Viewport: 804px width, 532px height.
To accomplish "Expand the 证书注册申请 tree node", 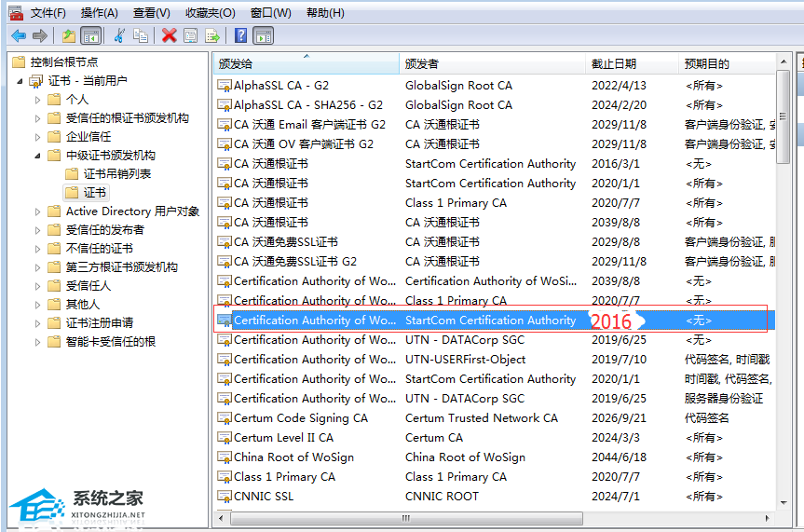I will point(37,323).
